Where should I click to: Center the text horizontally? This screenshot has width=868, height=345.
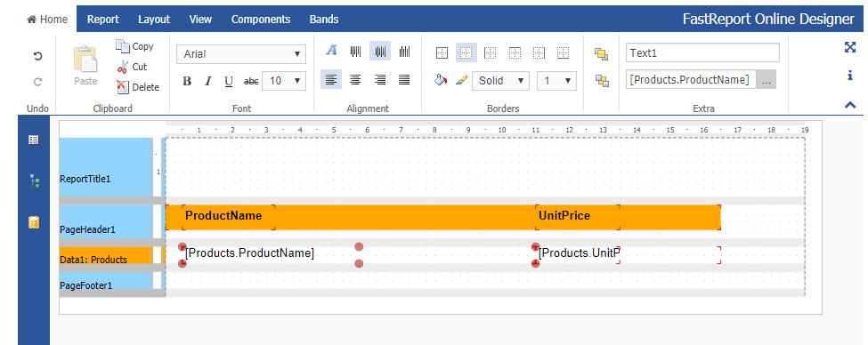click(x=355, y=80)
